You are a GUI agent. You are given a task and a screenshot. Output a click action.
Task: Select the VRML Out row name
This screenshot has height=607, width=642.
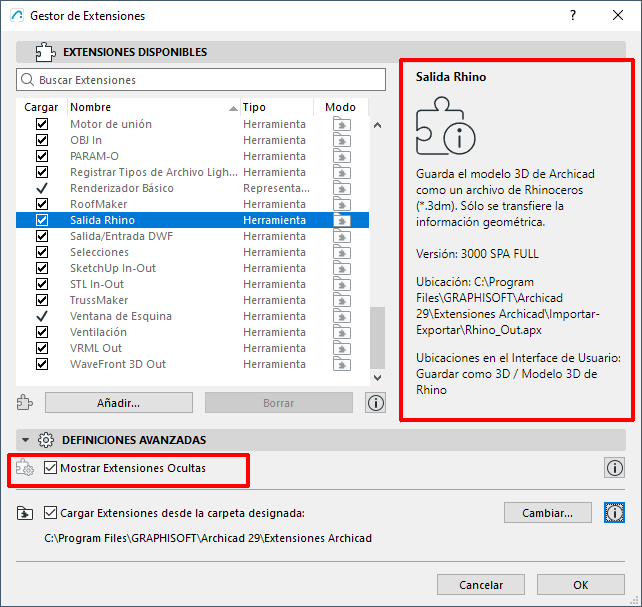[96, 348]
